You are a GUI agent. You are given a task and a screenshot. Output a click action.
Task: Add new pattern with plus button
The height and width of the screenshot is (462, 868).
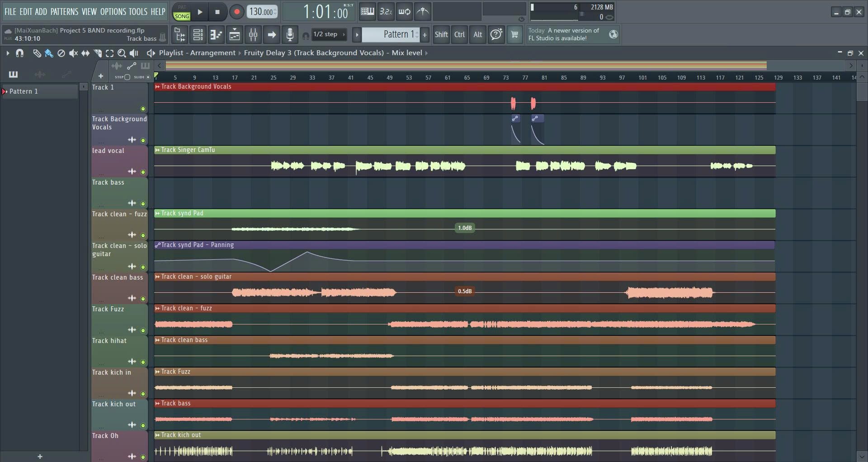tap(425, 34)
